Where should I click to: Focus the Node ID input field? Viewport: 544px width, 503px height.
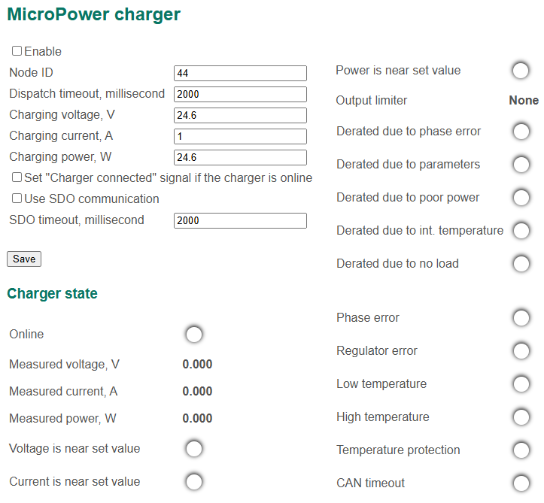click(240, 73)
